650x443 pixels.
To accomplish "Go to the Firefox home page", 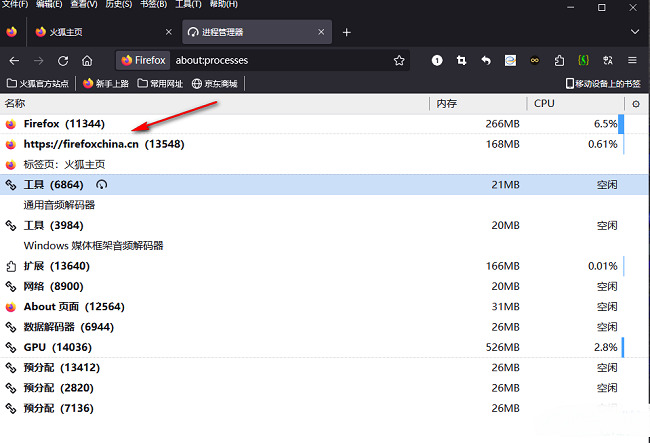I will [87, 61].
